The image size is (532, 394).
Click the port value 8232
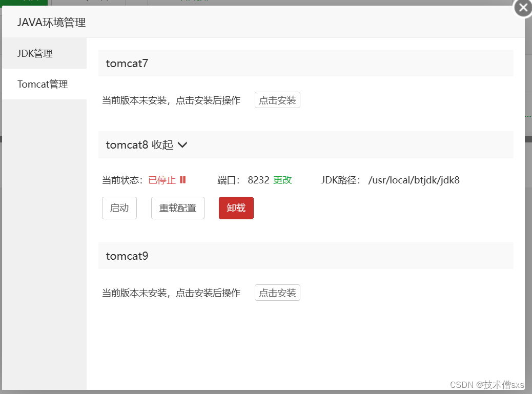coord(258,180)
